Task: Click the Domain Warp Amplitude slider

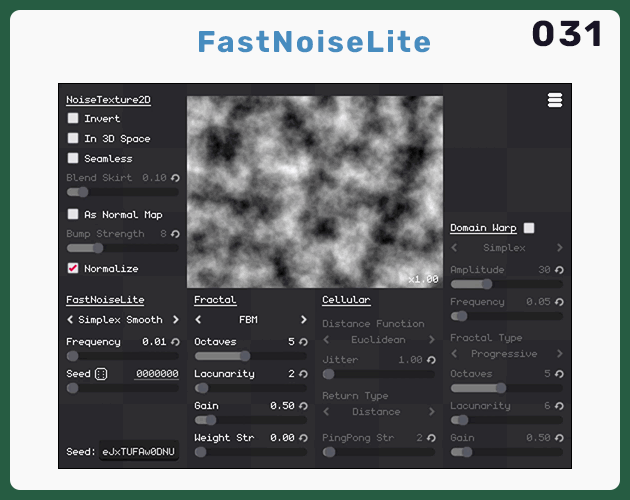Action: click(x=507, y=284)
